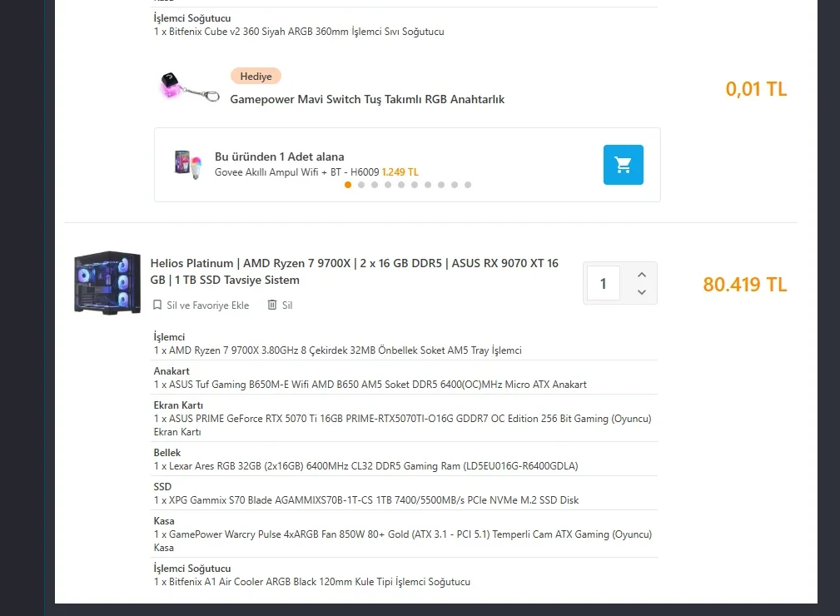
Task: Select the last carousel dot
Action: (x=468, y=185)
